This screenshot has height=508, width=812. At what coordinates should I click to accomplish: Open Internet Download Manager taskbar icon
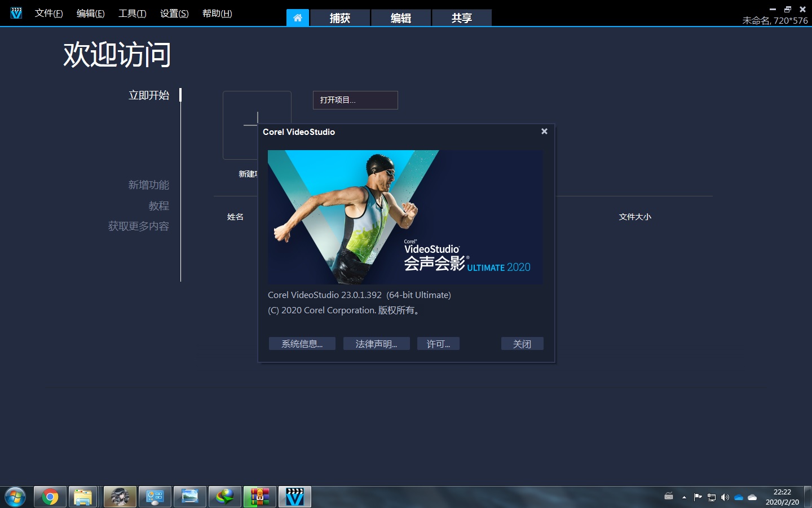[x=225, y=497]
